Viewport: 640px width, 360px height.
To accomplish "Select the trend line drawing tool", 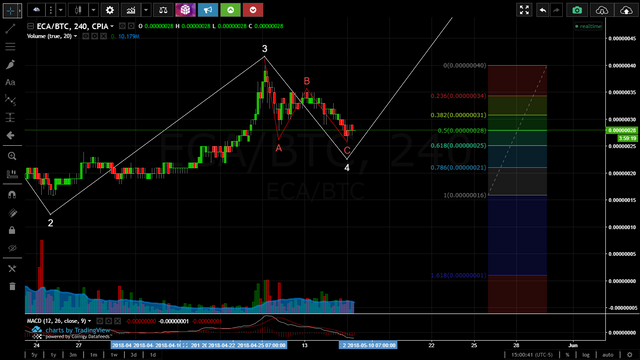I will (x=10, y=29).
